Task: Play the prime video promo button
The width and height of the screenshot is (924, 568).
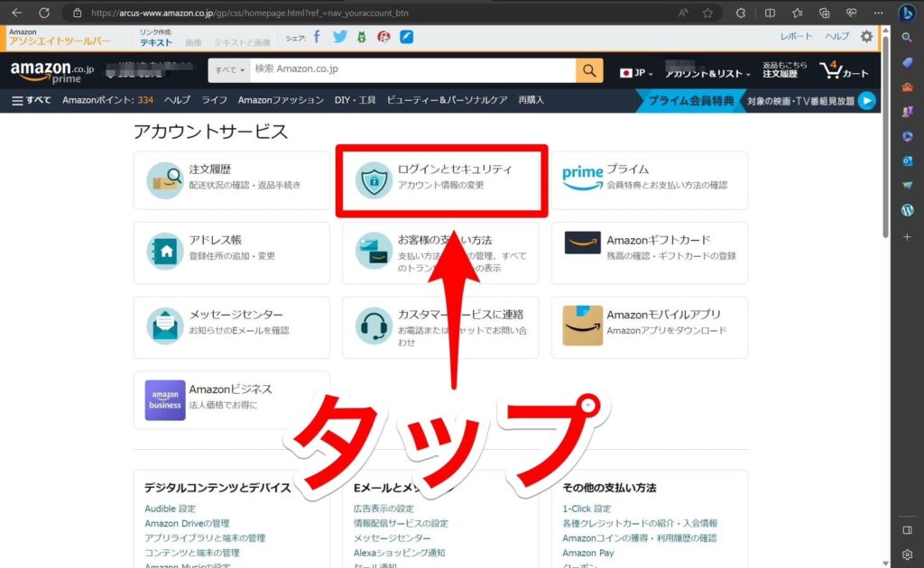Action: (x=867, y=101)
